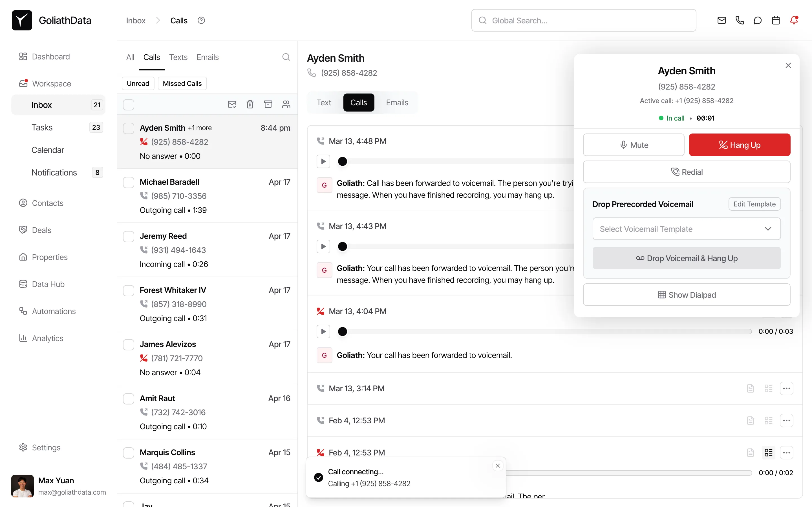Click the archive icon in list toolbar
This screenshot has height=507, width=812.
pos(268,104)
